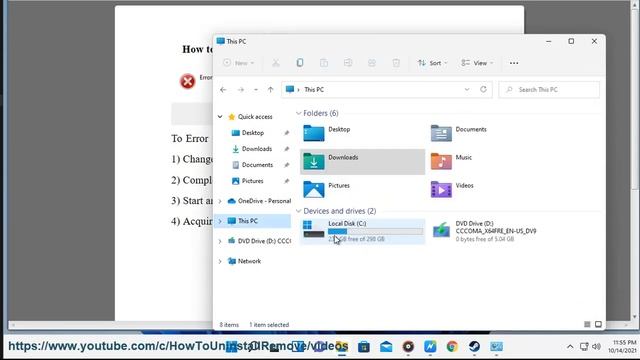Image resolution: width=640 pixels, height=360 pixels.
Task: Select the Music folder icon
Action: click(441, 161)
